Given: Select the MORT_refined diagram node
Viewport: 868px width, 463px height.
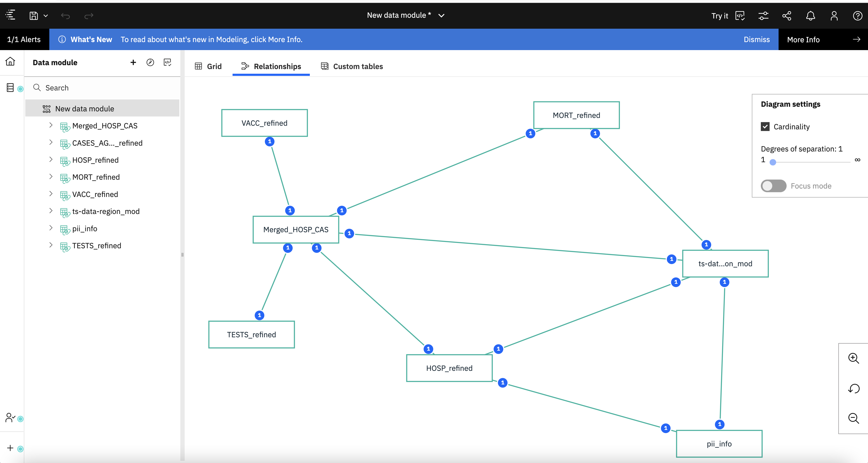Looking at the screenshot, I should [x=577, y=115].
